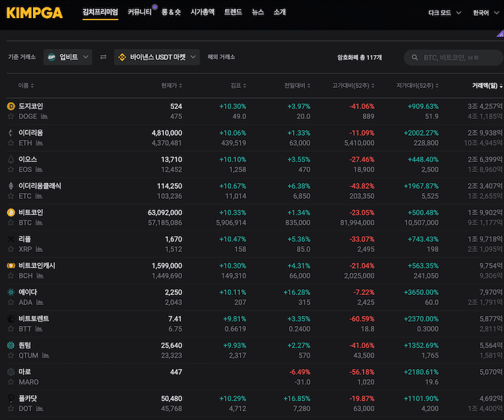Click the EOS coin logo

(x=11, y=159)
